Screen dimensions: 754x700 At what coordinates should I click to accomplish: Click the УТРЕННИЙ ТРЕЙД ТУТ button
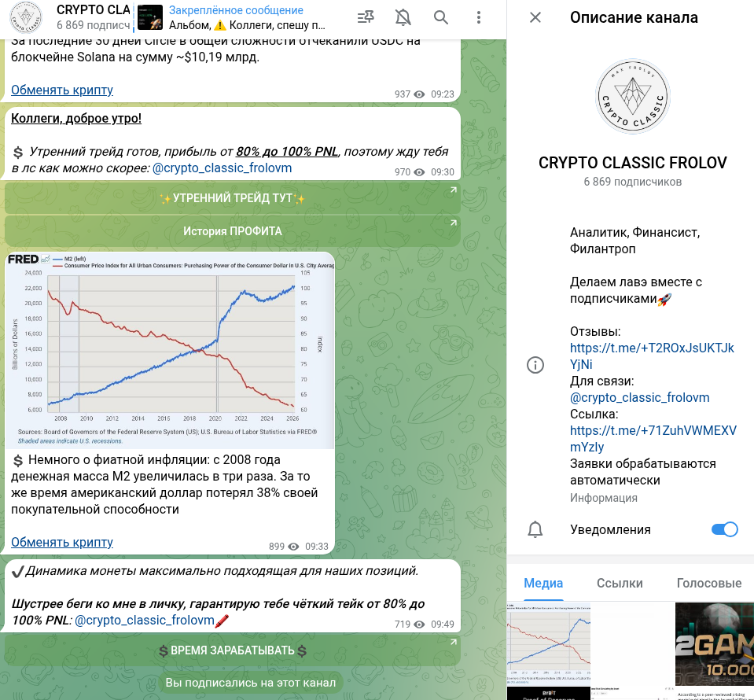(232, 198)
